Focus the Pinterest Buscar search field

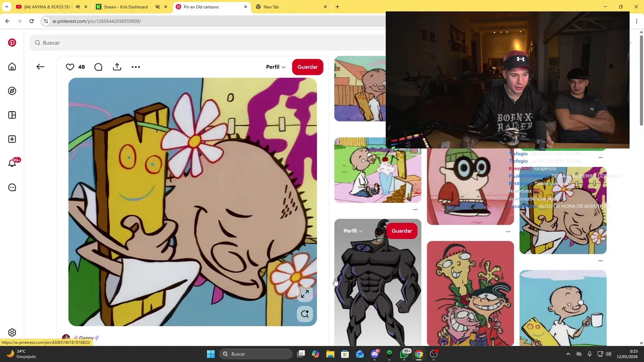pos(206,43)
